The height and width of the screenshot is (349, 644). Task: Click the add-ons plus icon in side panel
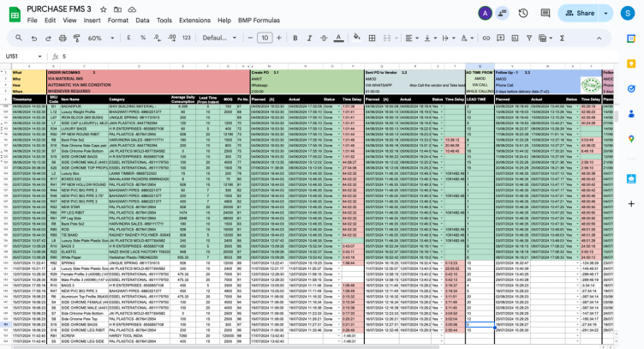pos(631,203)
